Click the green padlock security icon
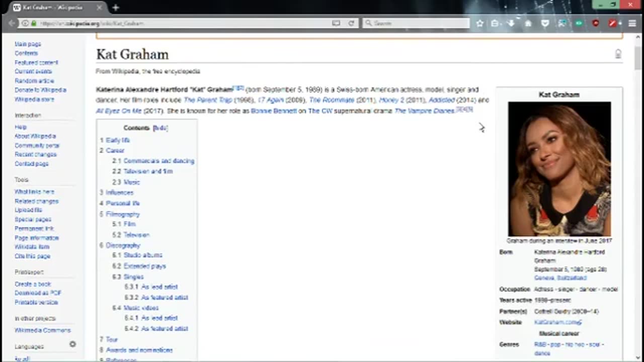 tap(34, 23)
